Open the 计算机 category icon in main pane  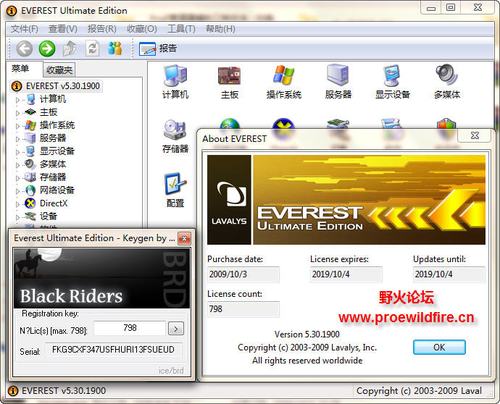175,82
